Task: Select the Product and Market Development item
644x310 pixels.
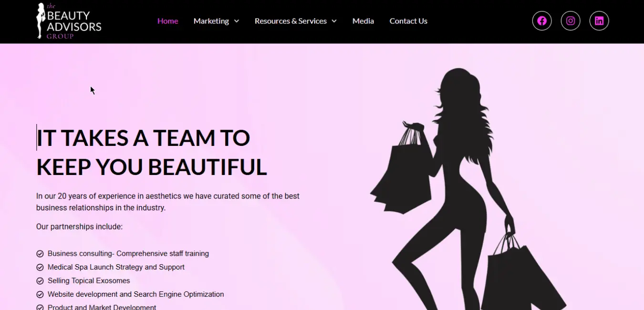Action: (x=102, y=307)
